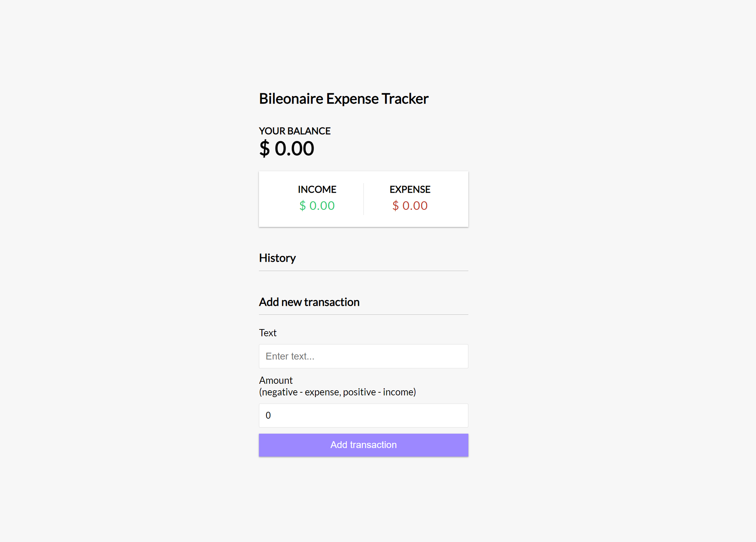The image size is (756, 542).
Task: Select the large total balance amount
Action: point(287,149)
